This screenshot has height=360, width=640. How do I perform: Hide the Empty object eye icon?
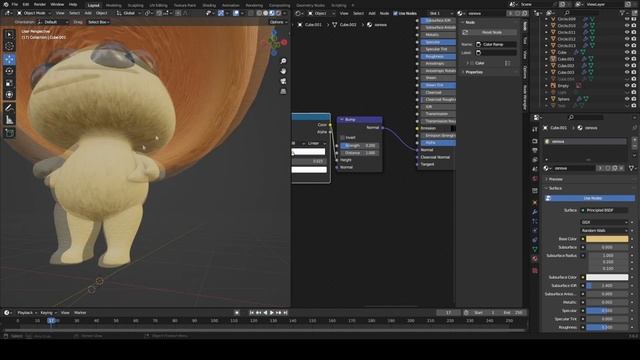pyautogui.click(x=627, y=86)
